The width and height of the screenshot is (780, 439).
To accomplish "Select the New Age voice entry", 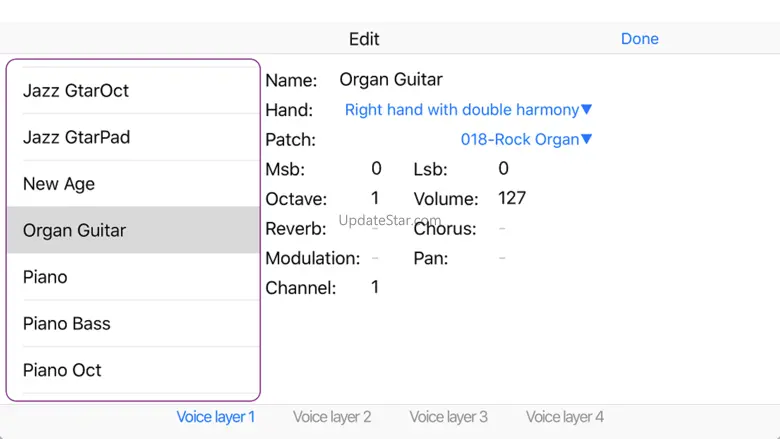I will [132, 184].
